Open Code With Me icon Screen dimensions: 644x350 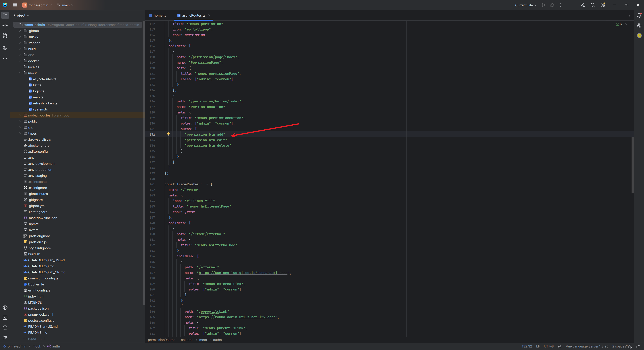pos(583,5)
